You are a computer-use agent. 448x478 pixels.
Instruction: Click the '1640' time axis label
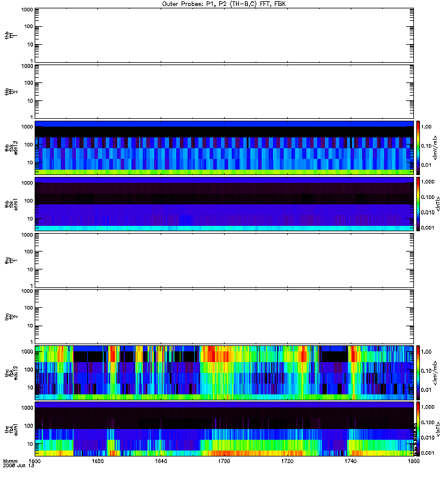pos(161,461)
